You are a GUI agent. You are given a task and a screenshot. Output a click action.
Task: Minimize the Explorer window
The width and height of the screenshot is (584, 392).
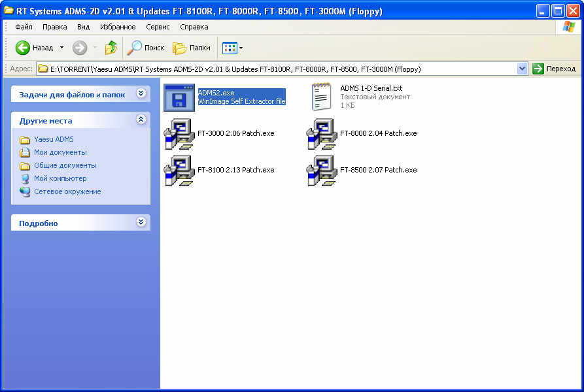tap(542, 11)
